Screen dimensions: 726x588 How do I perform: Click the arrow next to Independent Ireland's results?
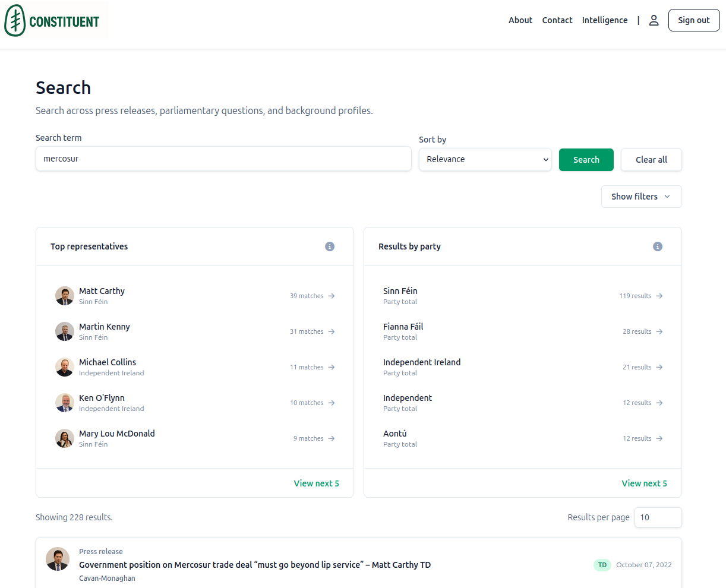[659, 367]
